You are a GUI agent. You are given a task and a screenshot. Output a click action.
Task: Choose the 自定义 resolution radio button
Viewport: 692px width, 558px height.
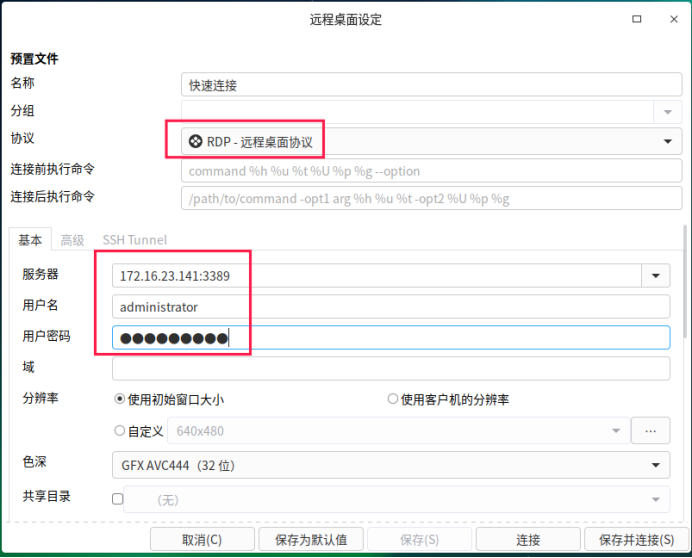click(120, 430)
